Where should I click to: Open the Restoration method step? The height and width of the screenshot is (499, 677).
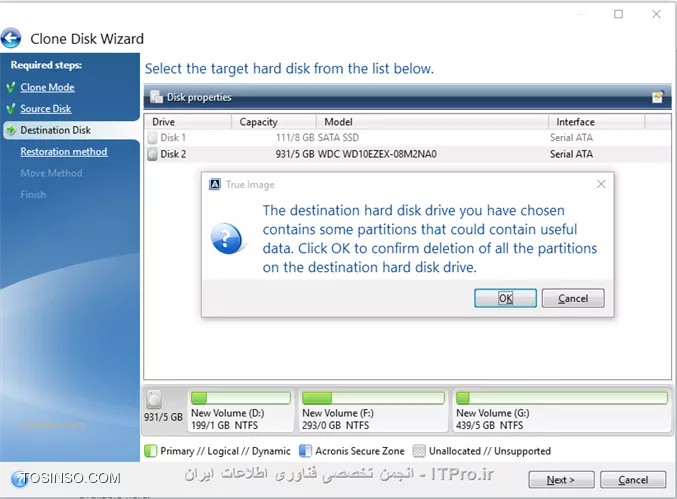point(64,152)
